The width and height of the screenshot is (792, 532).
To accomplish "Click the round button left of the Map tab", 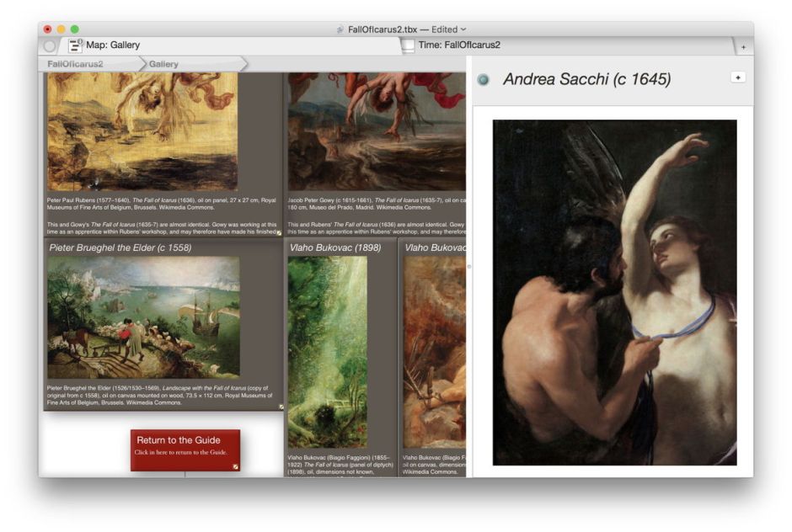I will click(x=49, y=45).
